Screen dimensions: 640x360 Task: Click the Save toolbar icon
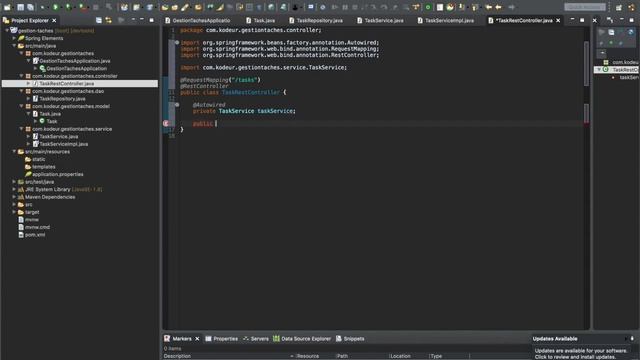(20, 7)
